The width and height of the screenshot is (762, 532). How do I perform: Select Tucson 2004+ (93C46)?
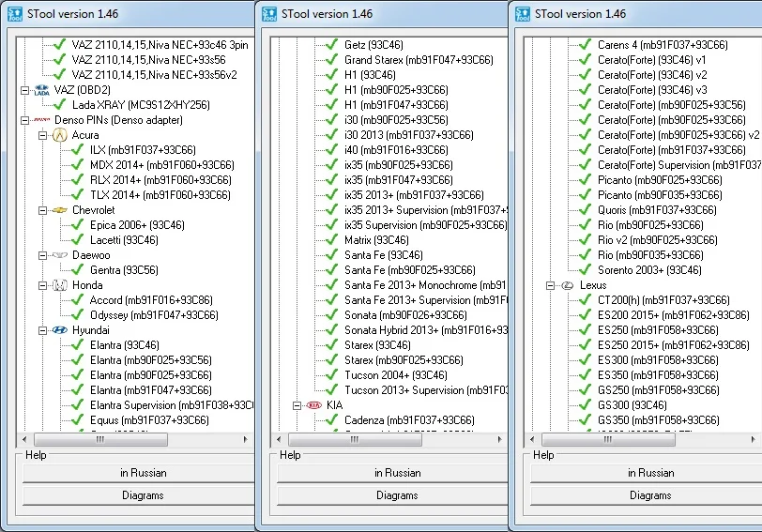(396, 374)
